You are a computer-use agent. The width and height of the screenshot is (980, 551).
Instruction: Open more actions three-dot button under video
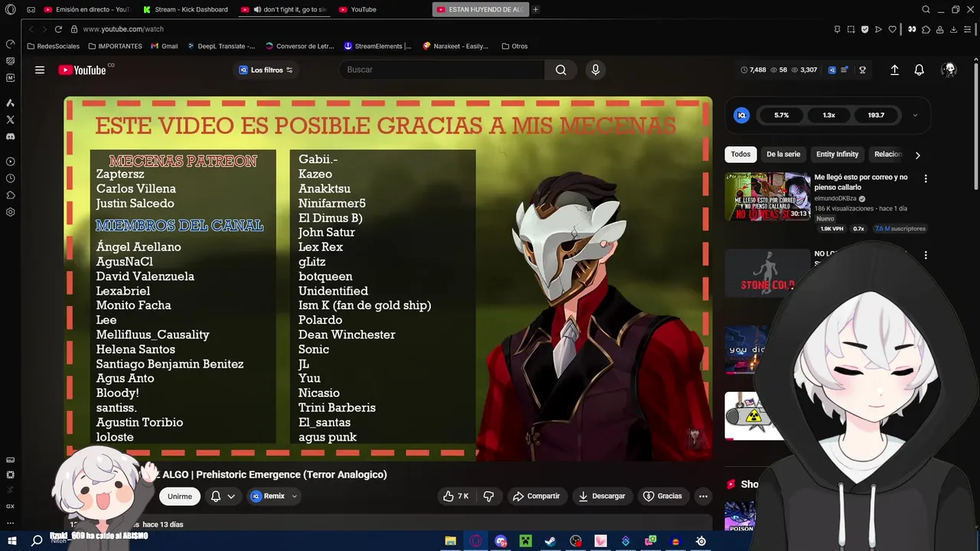(x=703, y=496)
